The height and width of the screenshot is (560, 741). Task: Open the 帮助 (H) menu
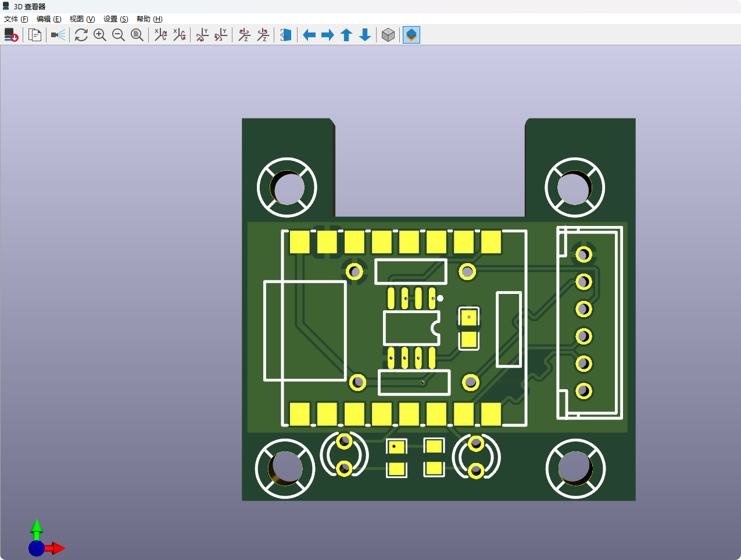(x=149, y=19)
